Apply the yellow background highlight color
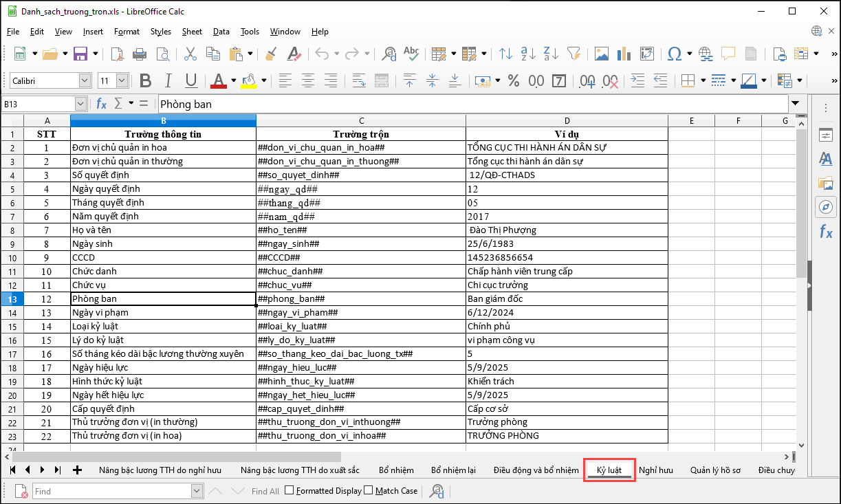 (248, 80)
